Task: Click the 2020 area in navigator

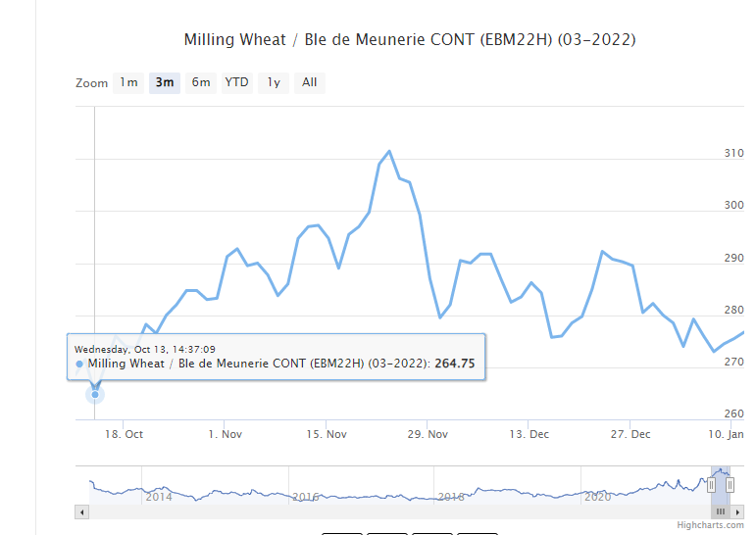Action: point(597,497)
